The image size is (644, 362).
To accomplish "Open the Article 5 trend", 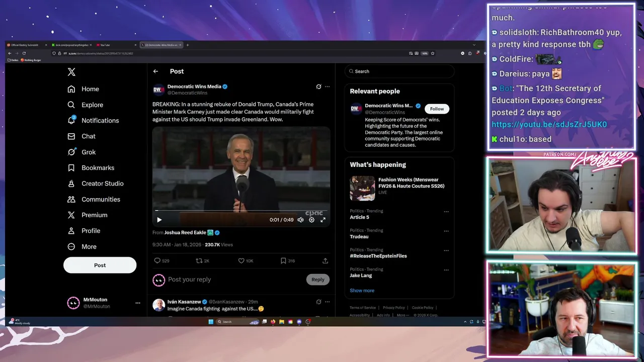I will pyautogui.click(x=359, y=217).
